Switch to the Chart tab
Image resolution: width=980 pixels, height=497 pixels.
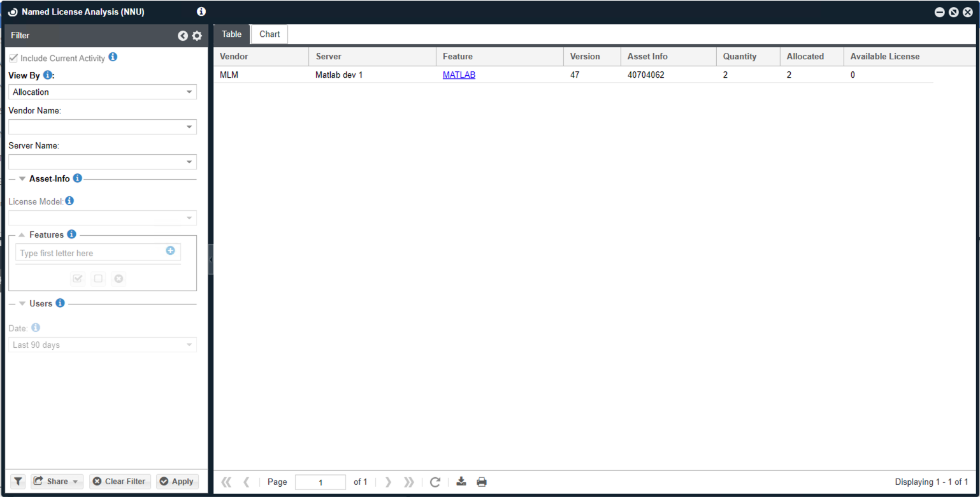tap(270, 34)
